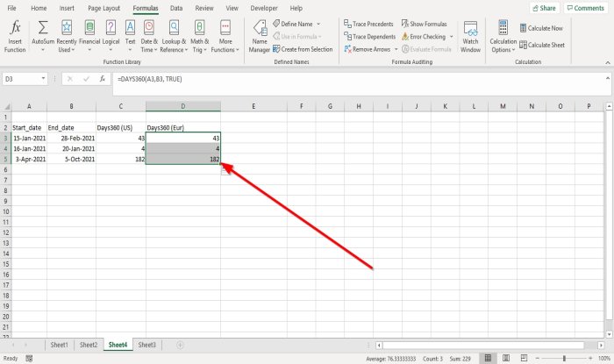Switch to Page Layout view in status bar
The width and height of the screenshot is (614, 364).
[506, 358]
